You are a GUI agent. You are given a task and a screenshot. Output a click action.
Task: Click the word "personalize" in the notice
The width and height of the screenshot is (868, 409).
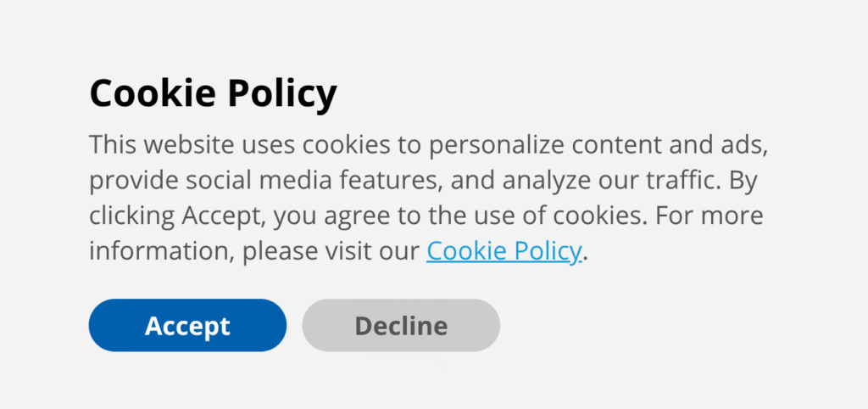pyautogui.click(x=497, y=146)
